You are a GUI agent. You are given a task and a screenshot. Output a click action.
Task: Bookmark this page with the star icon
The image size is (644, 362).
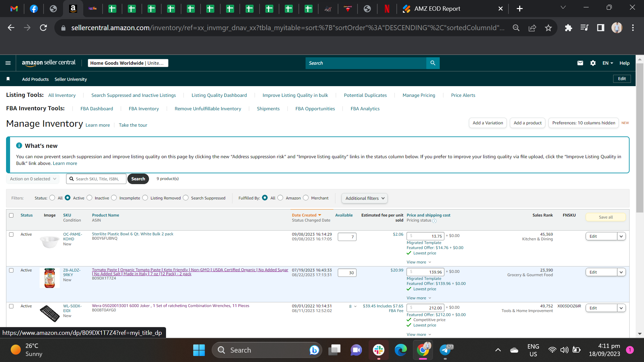pos(548,28)
